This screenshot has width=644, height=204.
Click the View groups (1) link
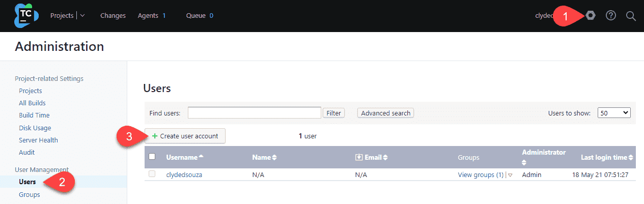pyautogui.click(x=481, y=174)
